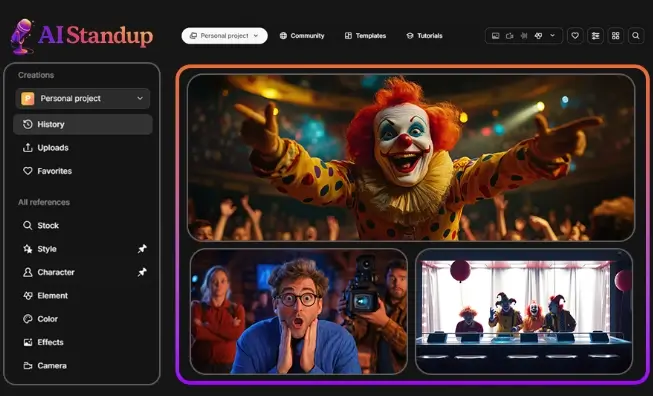Open the Tutorials tab
The height and width of the screenshot is (396, 653).
(424, 36)
